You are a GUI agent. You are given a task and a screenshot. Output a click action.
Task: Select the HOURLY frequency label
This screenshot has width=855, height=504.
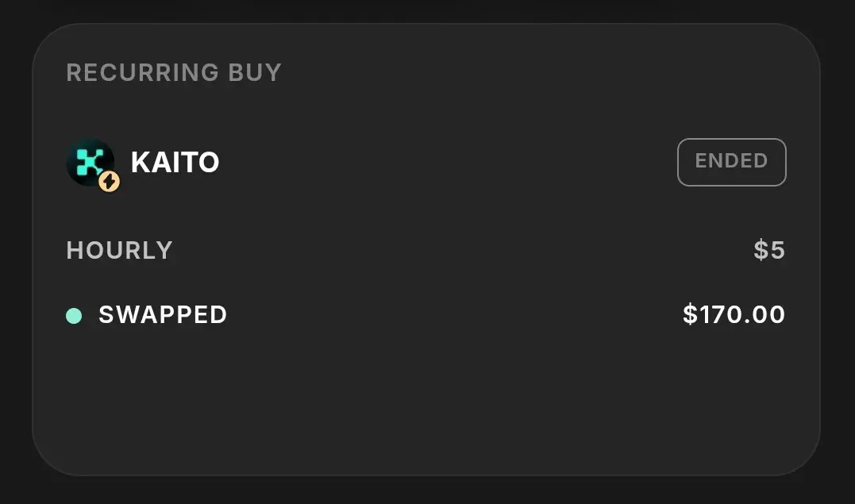pyautogui.click(x=119, y=251)
